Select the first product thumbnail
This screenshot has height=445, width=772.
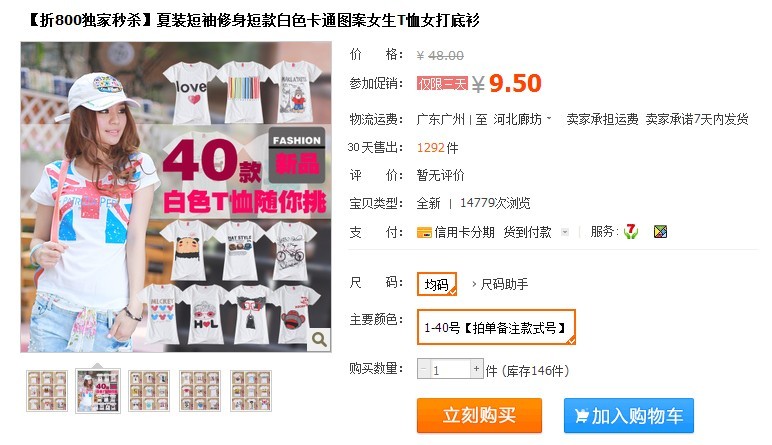tap(47, 391)
